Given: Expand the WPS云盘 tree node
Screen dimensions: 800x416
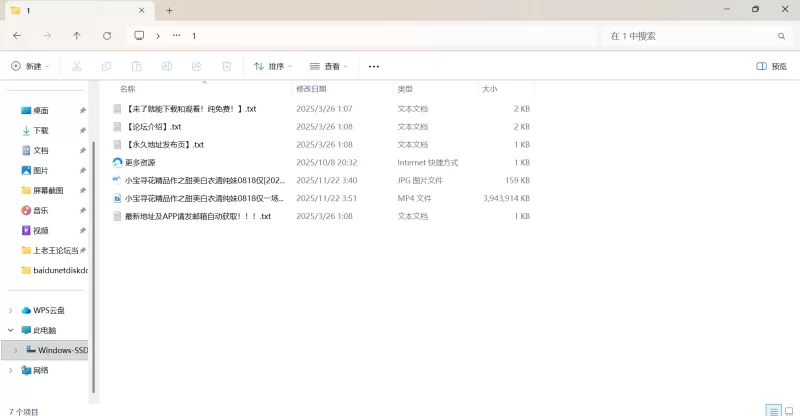Looking at the screenshot, I should 11,310.
